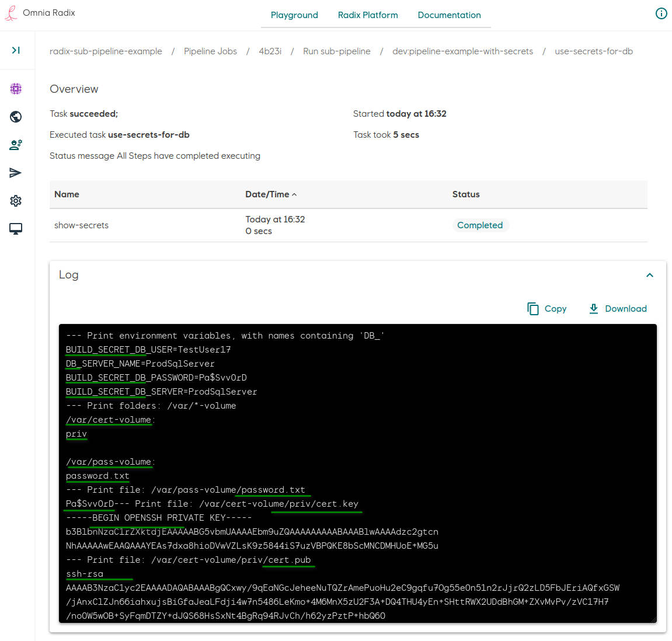
Task: Open the application overview purple icon
Action: coord(16,89)
